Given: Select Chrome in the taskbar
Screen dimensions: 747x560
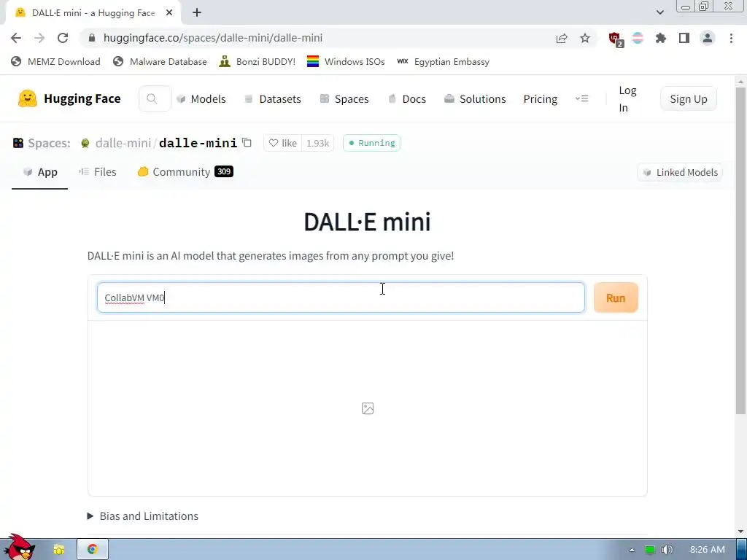Looking at the screenshot, I should 93,549.
